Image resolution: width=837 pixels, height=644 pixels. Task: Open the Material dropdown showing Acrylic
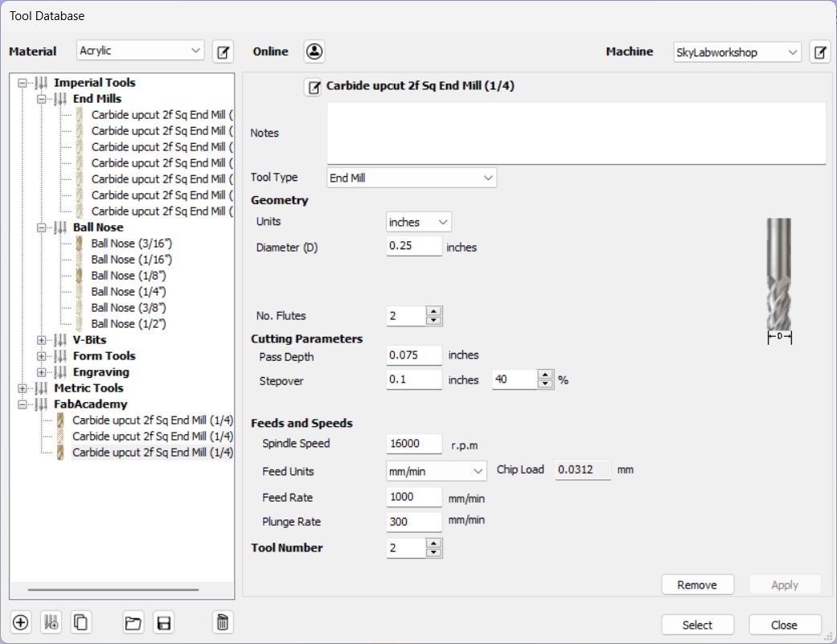tap(141, 51)
